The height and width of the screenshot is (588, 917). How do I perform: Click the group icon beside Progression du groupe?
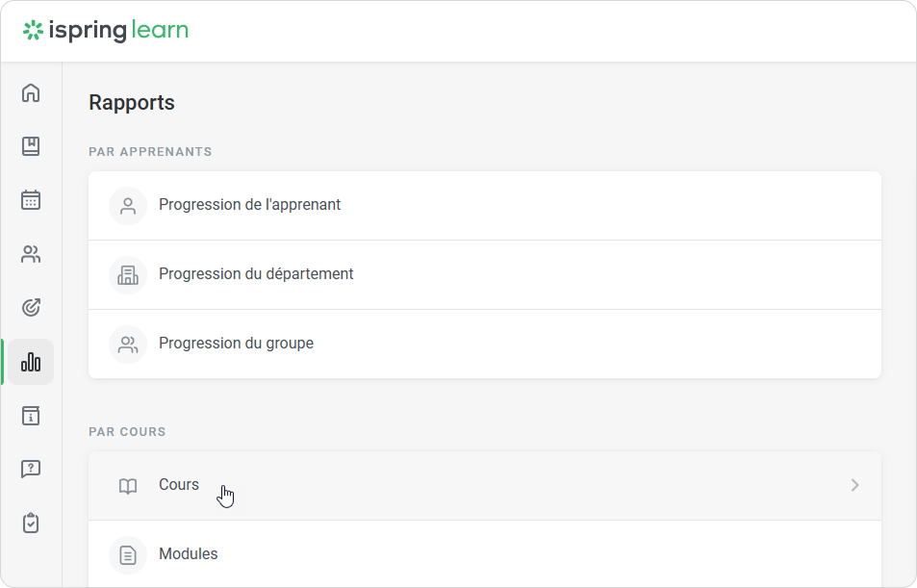click(x=128, y=345)
